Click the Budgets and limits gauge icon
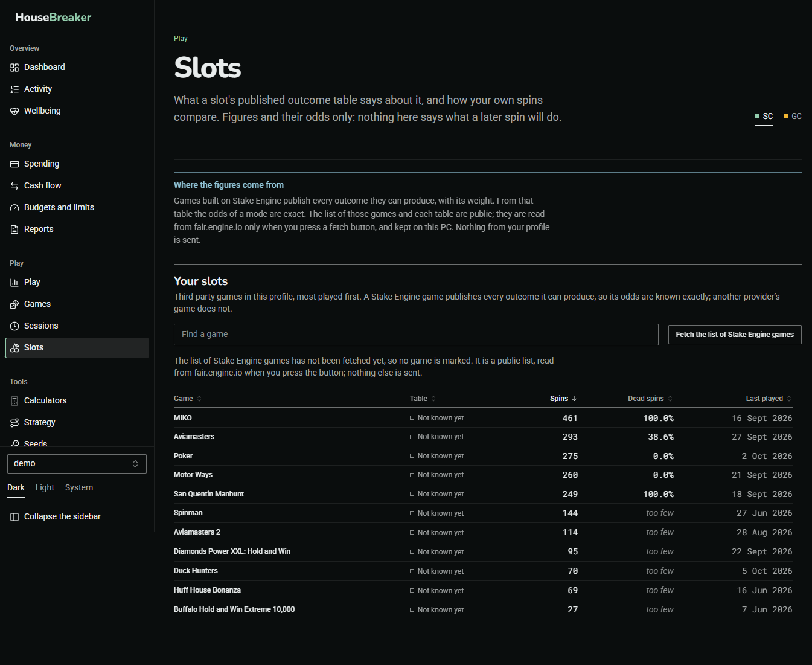 click(x=14, y=208)
